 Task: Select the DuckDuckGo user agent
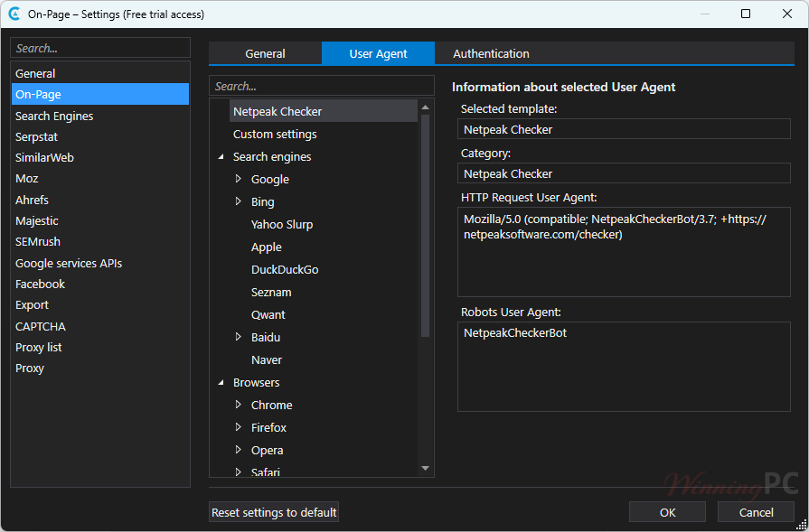coord(285,269)
